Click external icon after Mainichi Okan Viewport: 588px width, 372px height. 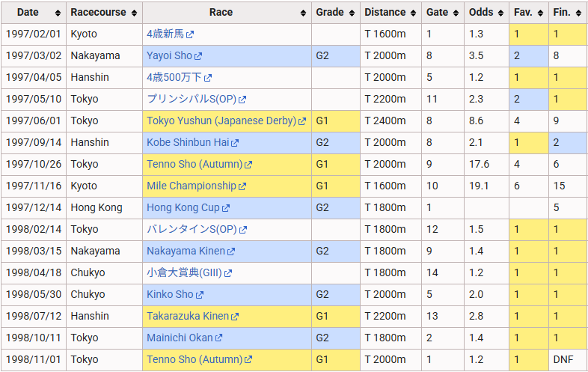click(219, 338)
